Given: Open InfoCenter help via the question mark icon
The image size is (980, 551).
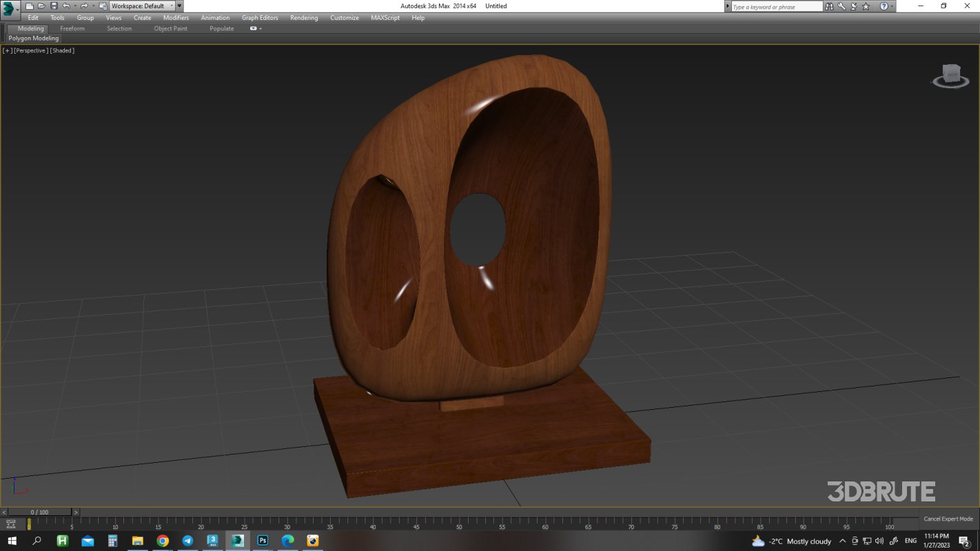Looking at the screenshot, I should point(883,6).
